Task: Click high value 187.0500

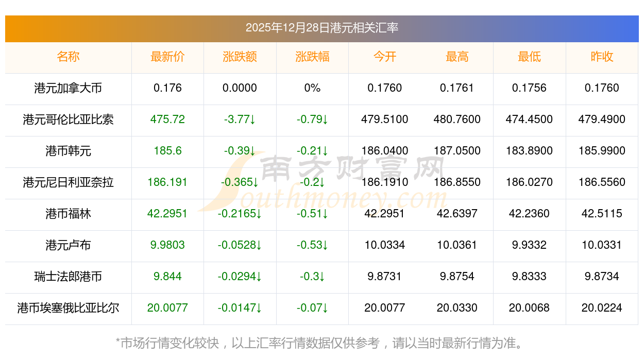Action: click(457, 151)
